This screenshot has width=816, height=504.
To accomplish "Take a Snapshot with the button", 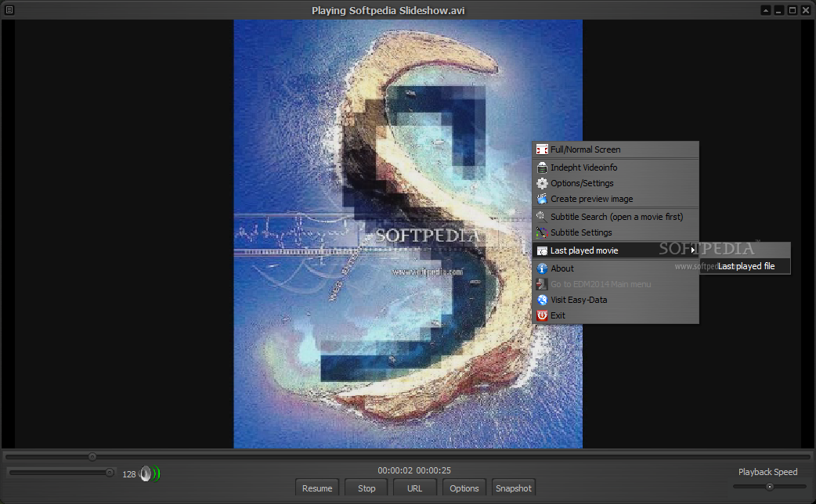I will 513,488.
